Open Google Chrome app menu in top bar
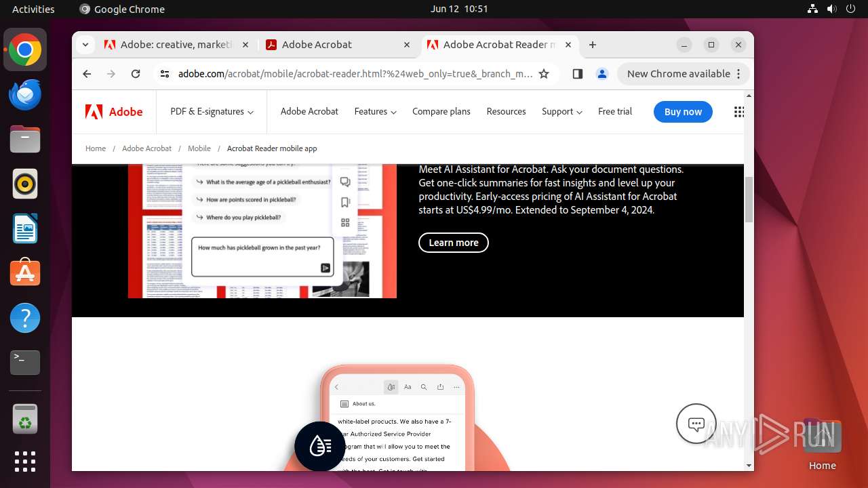Screen dimensions: 868x488 122,9
